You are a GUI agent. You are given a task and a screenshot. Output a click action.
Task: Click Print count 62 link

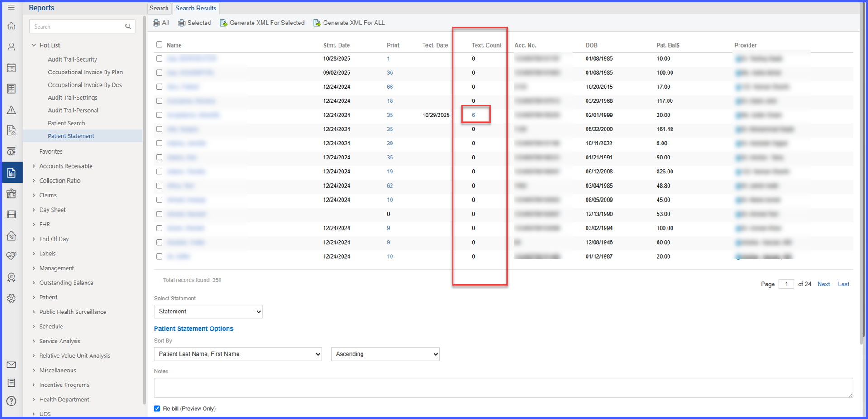[x=390, y=186]
